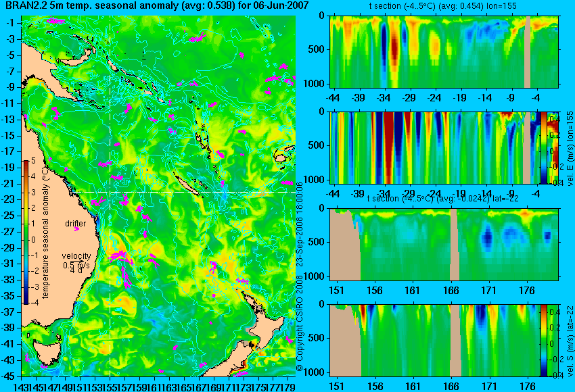Click the '-23' latitude label on the map axis
This screenshot has height=392, width=575.
(x=9, y=199)
